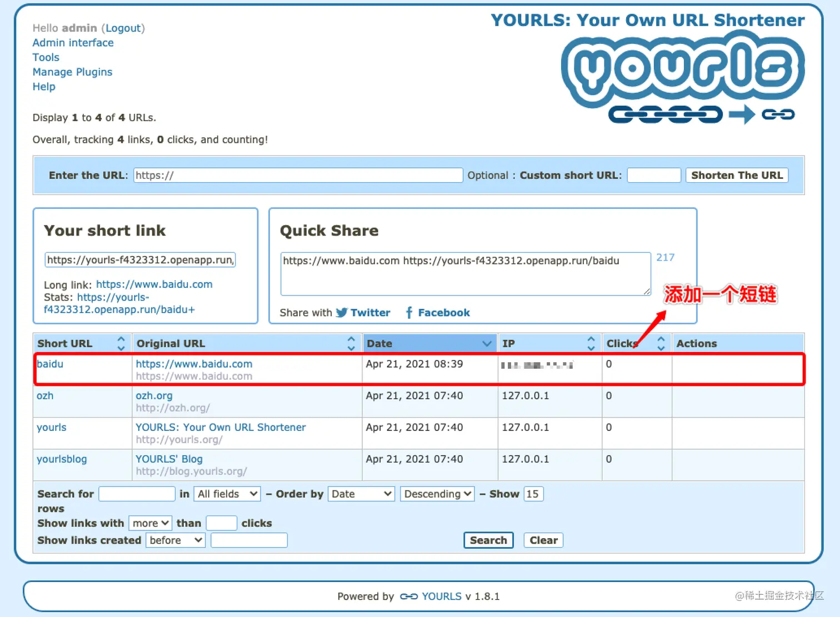This screenshot has height=617, width=840.
Task: Share with Twitter link
Action: (x=370, y=313)
